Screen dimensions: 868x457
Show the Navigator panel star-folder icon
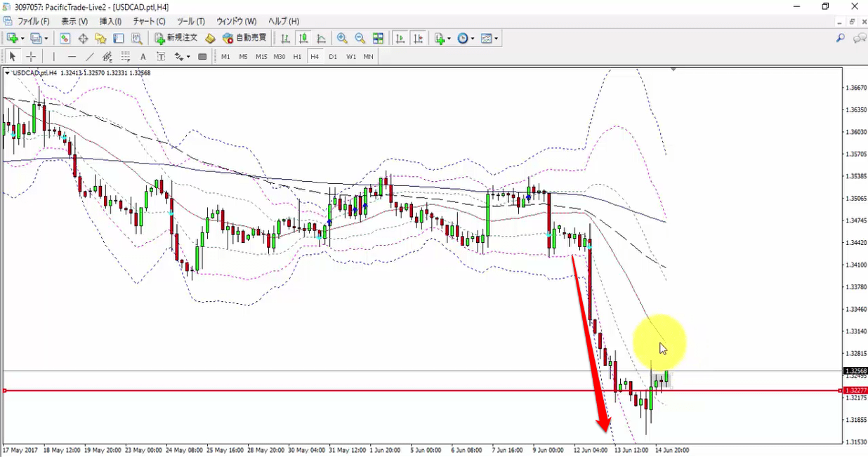(100, 39)
